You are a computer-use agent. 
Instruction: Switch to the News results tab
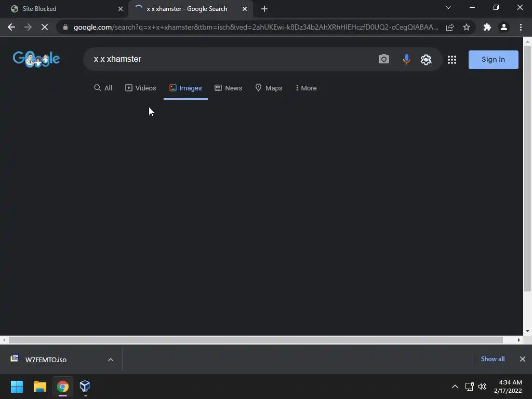229,88
